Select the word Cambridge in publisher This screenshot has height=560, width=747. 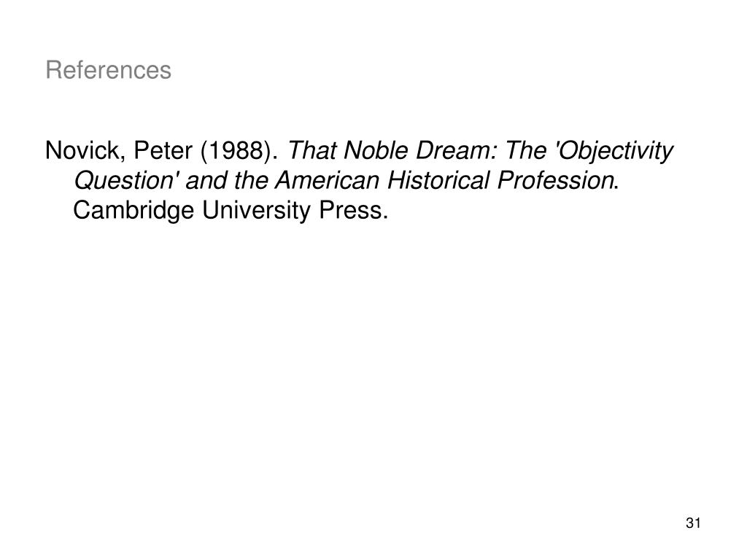click(x=134, y=211)
